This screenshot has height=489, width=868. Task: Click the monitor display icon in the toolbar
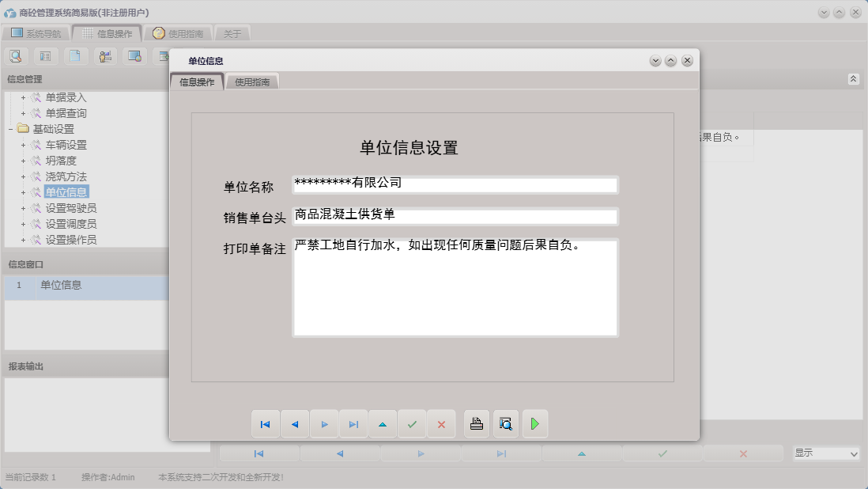(134, 55)
